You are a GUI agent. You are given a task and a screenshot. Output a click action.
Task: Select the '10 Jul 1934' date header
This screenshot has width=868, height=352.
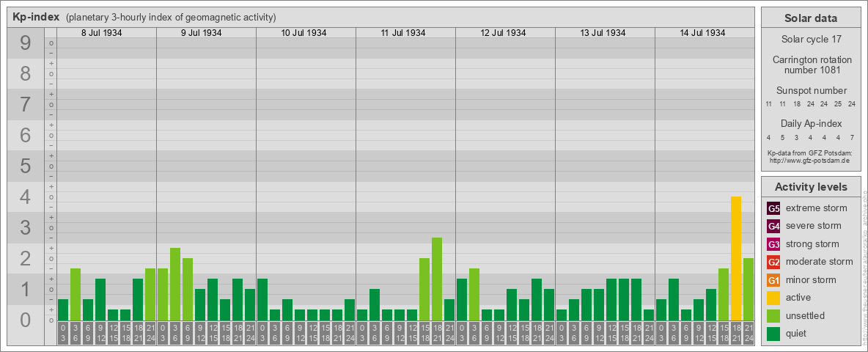[x=304, y=33]
